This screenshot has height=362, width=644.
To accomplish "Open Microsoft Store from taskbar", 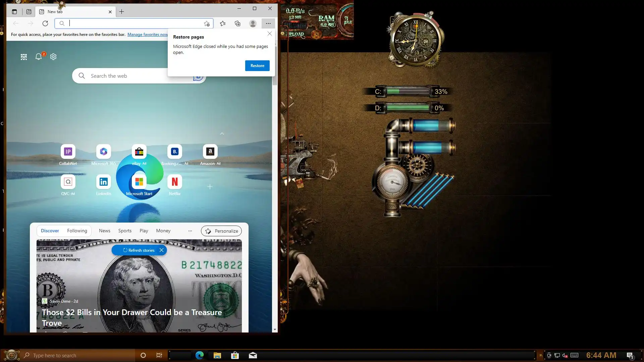I will point(235,355).
